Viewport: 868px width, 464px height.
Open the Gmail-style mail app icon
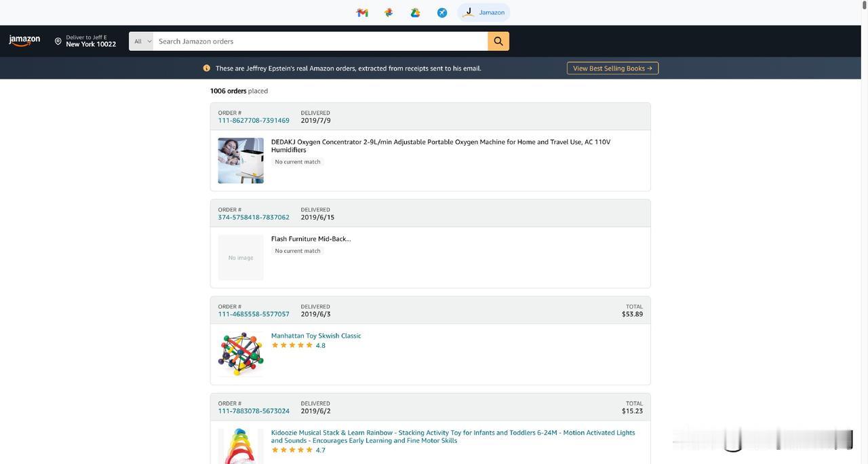(x=362, y=12)
